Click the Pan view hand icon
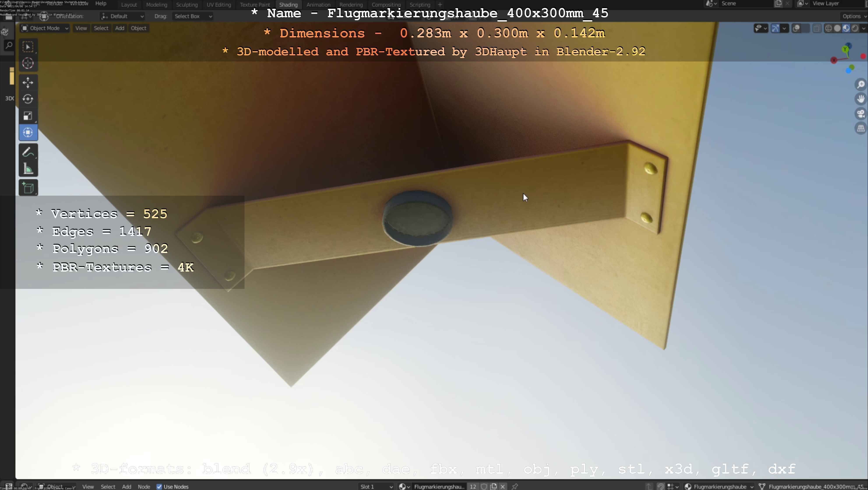Image resolution: width=868 pixels, height=490 pixels. [x=861, y=99]
